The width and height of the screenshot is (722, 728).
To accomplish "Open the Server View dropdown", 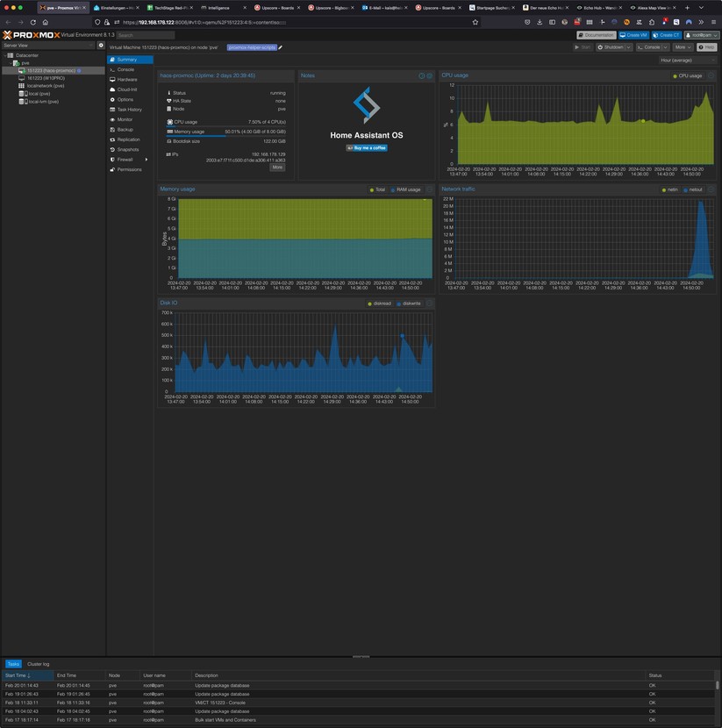I will tap(48, 45).
